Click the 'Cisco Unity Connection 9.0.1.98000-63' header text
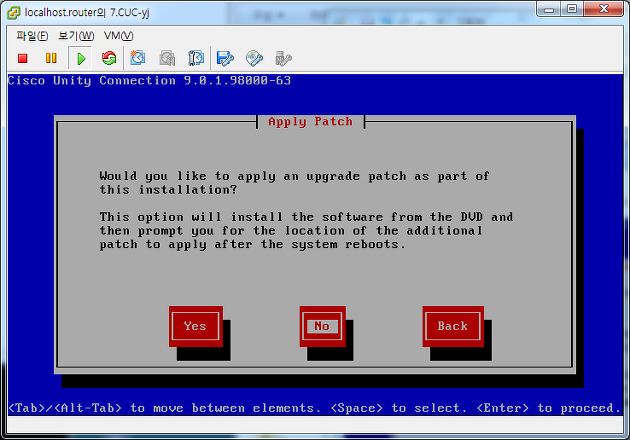The width and height of the screenshot is (630, 440). click(149, 80)
